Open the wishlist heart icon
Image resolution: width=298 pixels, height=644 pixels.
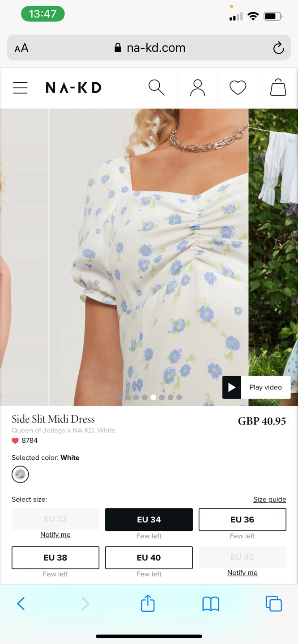[238, 88]
